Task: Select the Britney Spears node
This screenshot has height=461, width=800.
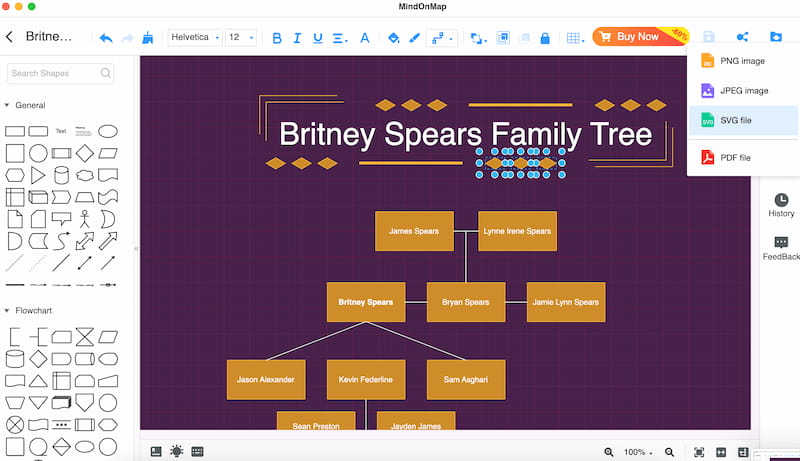Action: click(x=366, y=302)
